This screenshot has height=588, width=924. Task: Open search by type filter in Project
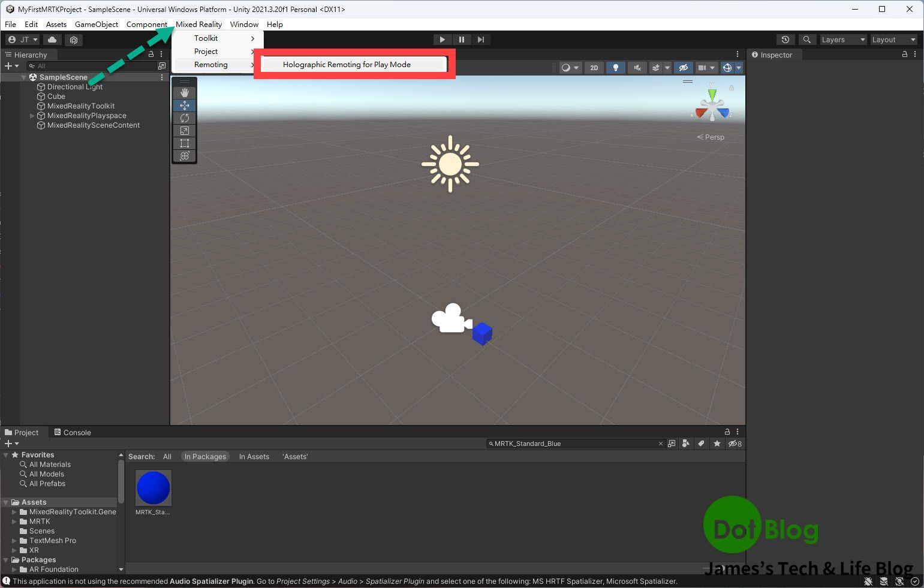click(686, 444)
